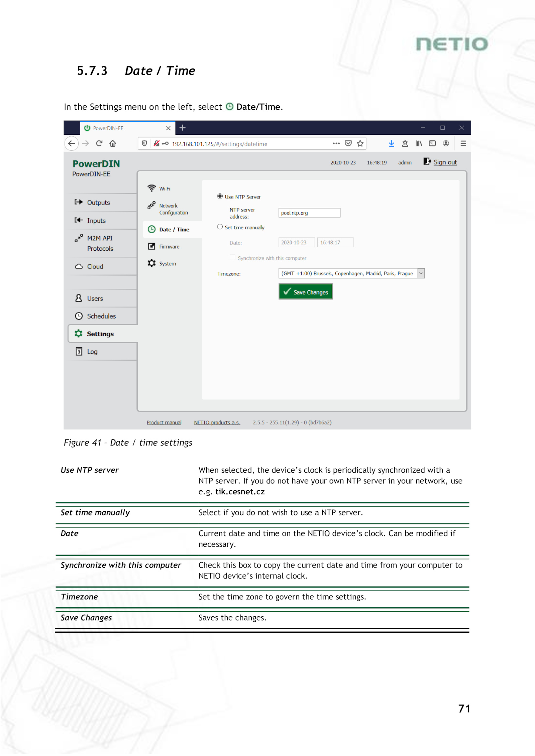Click the Sign out link
Screen dimensions: 535x756
pyautogui.click(x=445, y=162)
